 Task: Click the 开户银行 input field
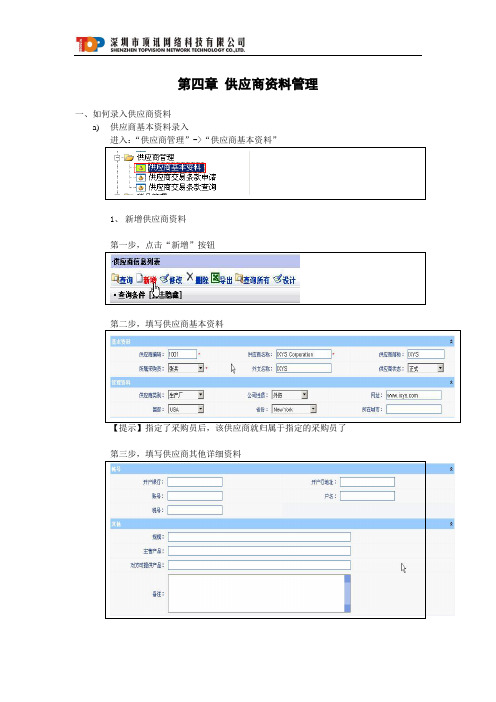tap(195, 482)
